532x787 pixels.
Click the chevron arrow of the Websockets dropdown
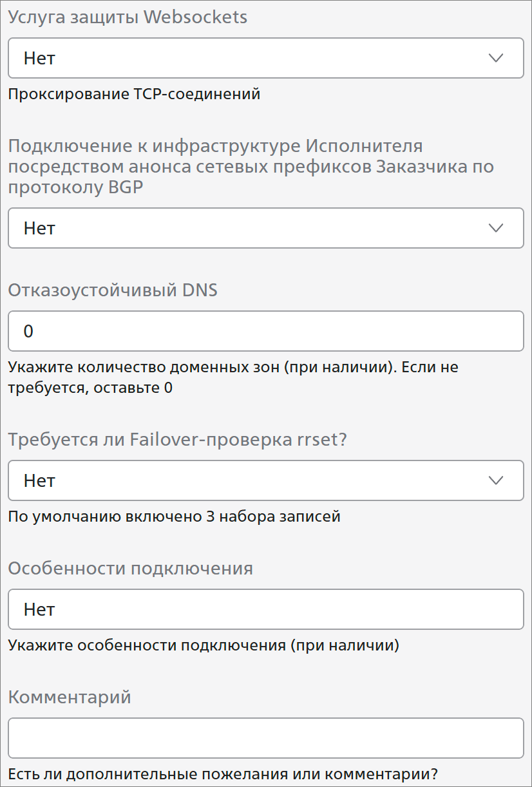[x=495, y=58]
